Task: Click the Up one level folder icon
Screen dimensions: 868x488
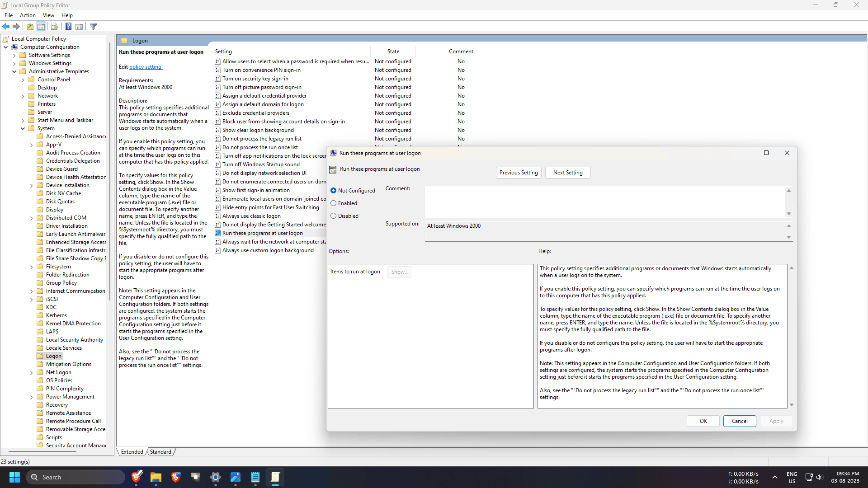Action: pyautogui.click(x=30, y=27)
